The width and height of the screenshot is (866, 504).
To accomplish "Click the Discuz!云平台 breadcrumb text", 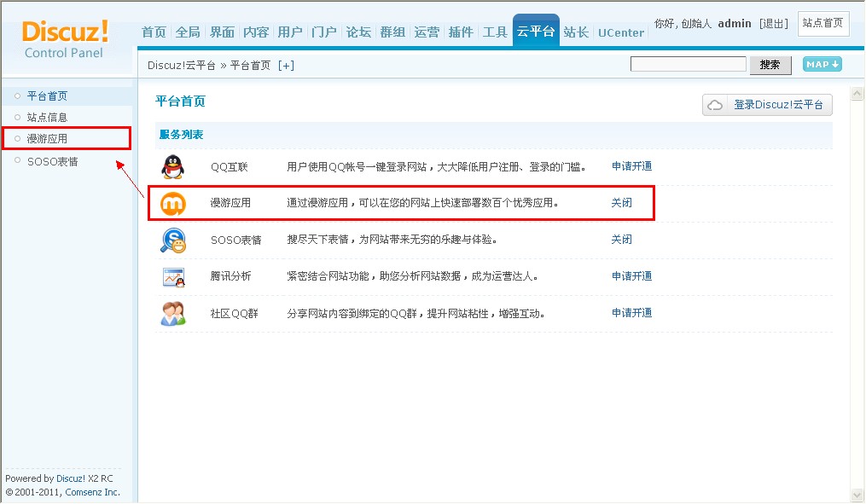I will point(181,66).
